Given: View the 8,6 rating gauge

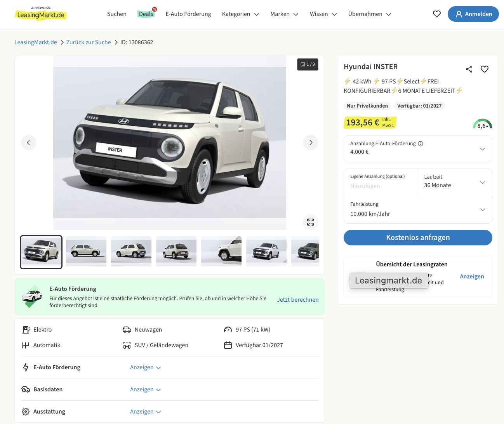Looking at the screenshot, I should click(x=483, y=124).
